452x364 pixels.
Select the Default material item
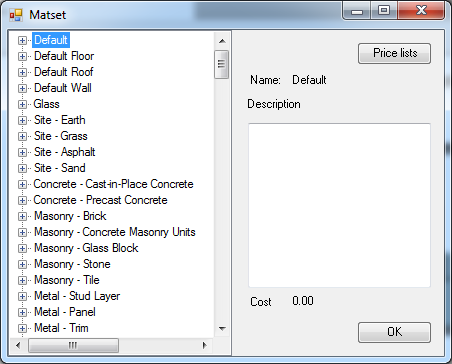(x=51, y=40)
